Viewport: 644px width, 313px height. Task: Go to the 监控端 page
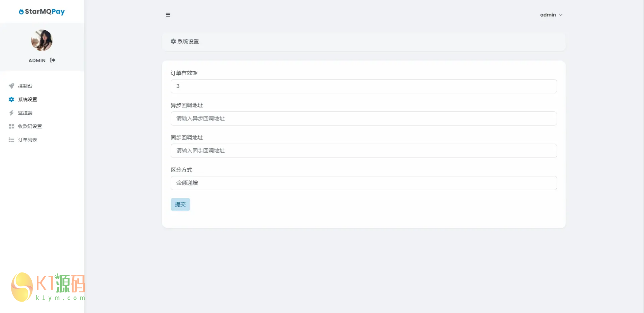[25, 113]
